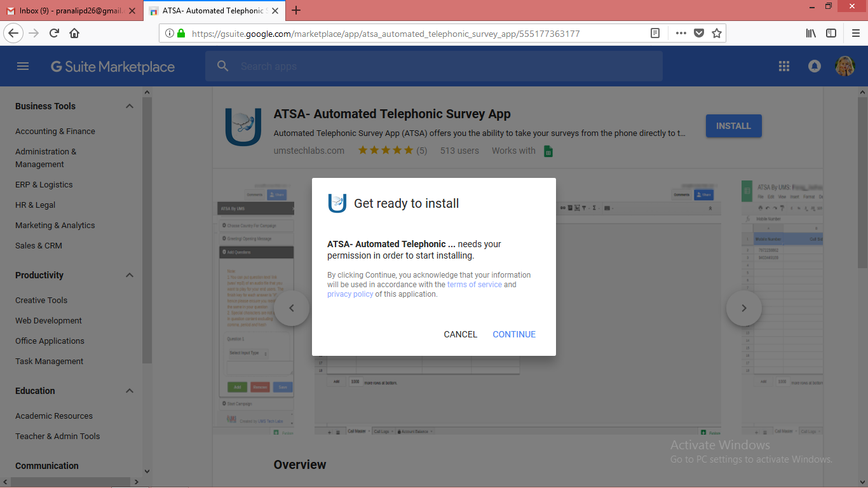Reload the current page
Image resolution: width=868 pixels, height=488 pixels.
click(54, 33)
